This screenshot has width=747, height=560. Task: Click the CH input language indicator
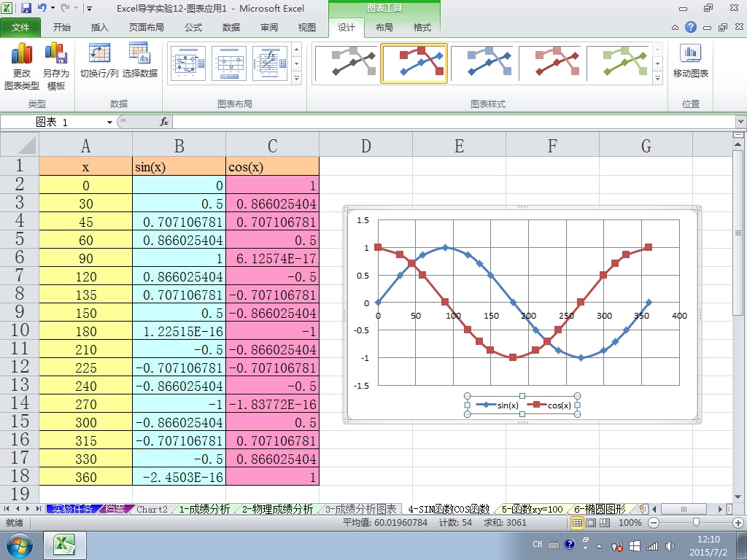(x=538, y=544)
